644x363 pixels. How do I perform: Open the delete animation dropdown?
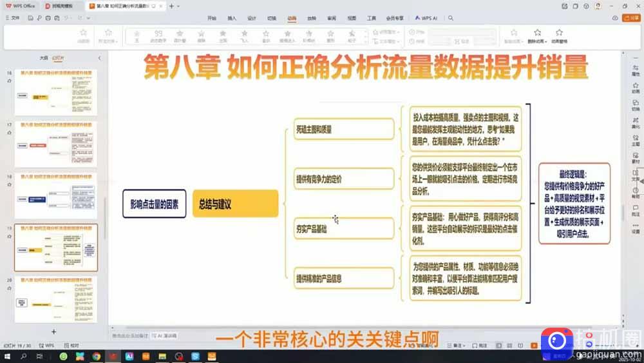point(537,35)
